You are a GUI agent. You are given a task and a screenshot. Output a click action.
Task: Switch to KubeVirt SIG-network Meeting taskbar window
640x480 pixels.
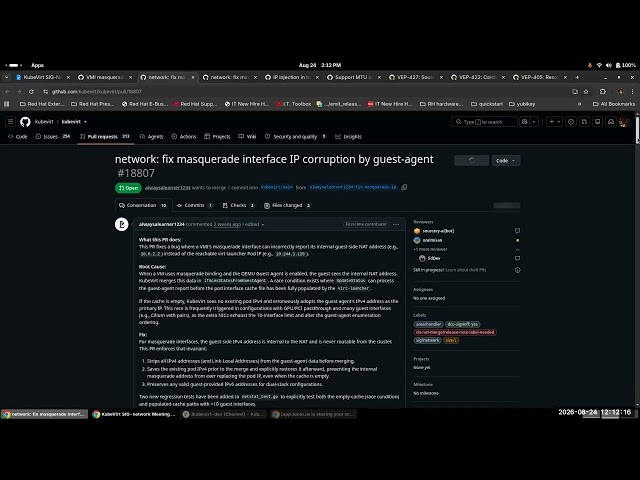[134, 414]
